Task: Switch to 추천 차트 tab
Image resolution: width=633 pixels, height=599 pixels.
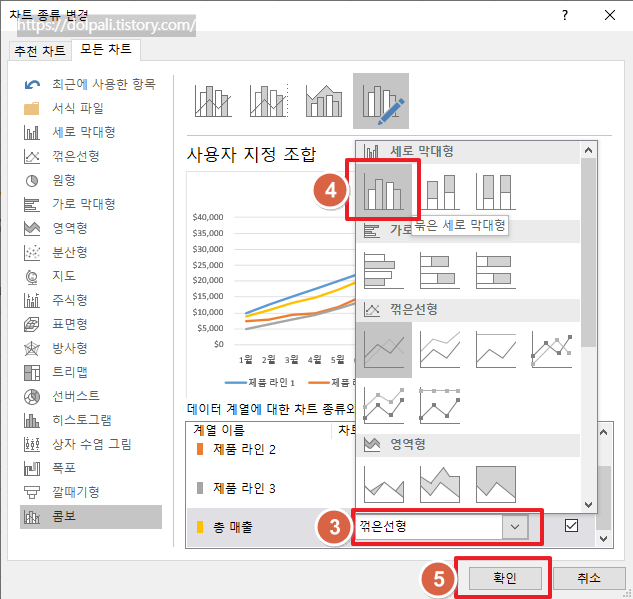Action: [x=40, y=51]
